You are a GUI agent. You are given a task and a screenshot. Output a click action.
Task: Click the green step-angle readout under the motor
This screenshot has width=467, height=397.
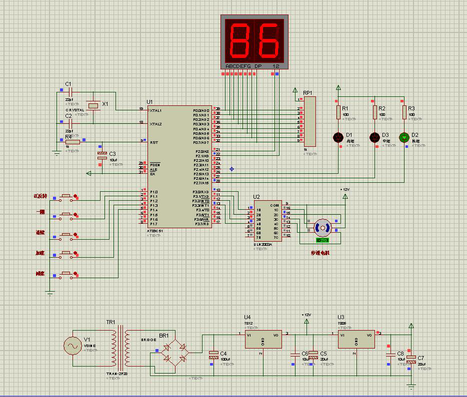tap(322, 240)
